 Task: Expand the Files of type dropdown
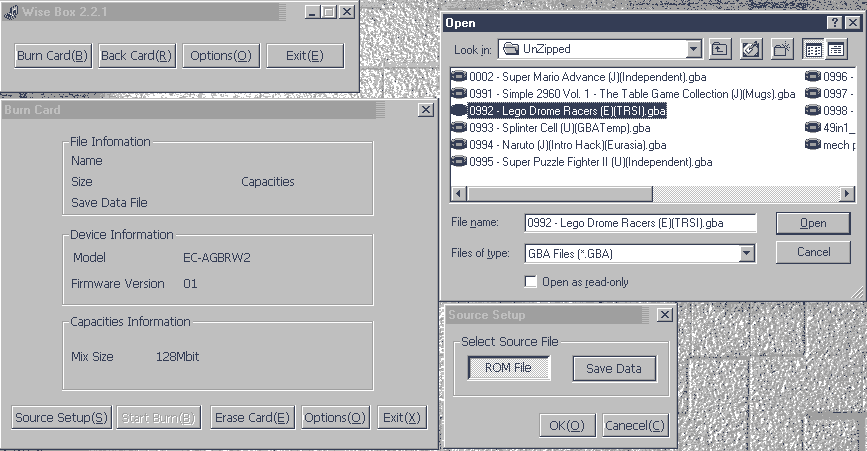pos(746,254)
